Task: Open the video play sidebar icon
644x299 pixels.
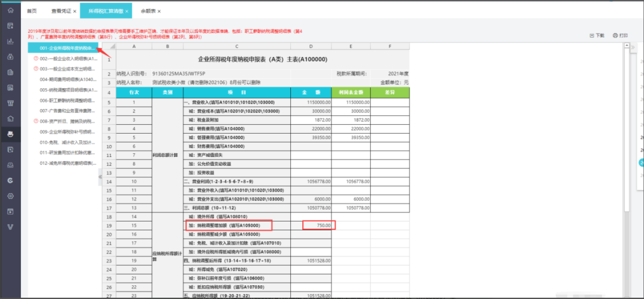Action: click(x=10, y=211)
